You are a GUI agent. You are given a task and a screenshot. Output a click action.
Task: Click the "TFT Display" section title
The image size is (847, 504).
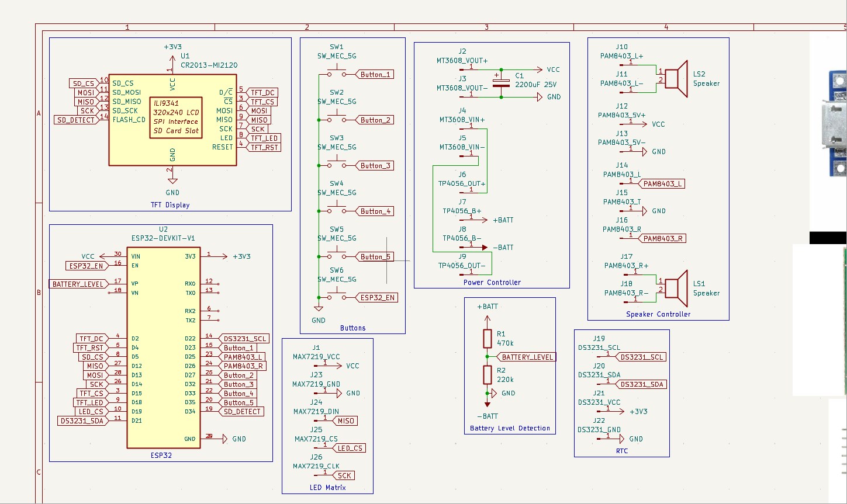pos(170,205)
